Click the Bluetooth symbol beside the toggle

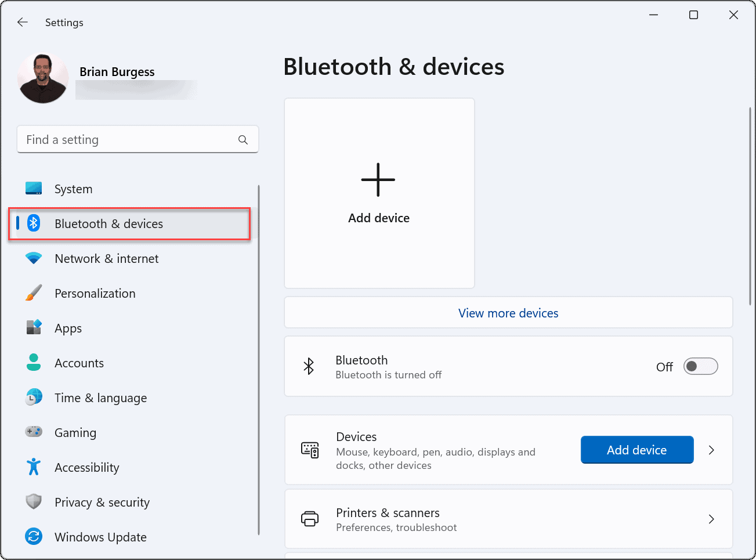coord(308,366)
